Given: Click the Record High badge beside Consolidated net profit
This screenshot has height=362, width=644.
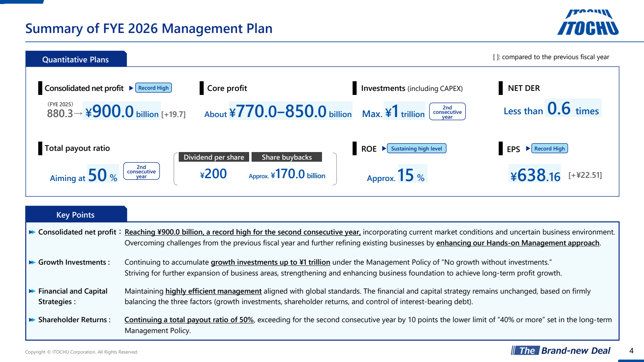Looking at the screenshot, I should [153, 88].
